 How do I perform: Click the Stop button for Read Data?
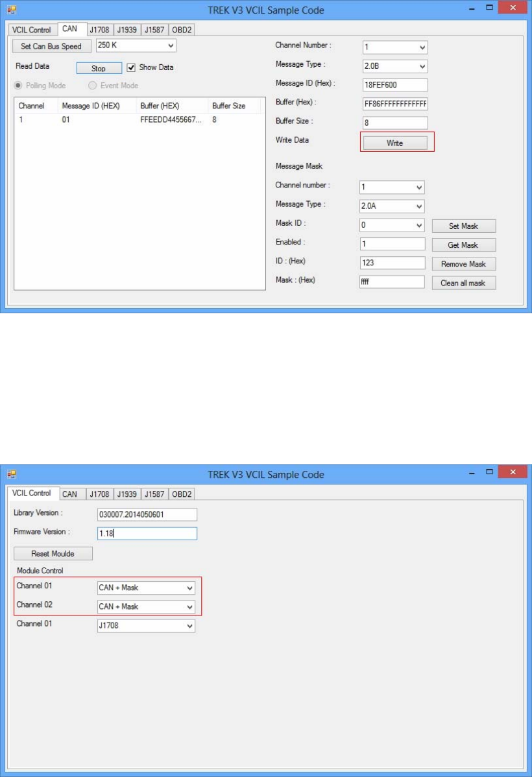99,68
